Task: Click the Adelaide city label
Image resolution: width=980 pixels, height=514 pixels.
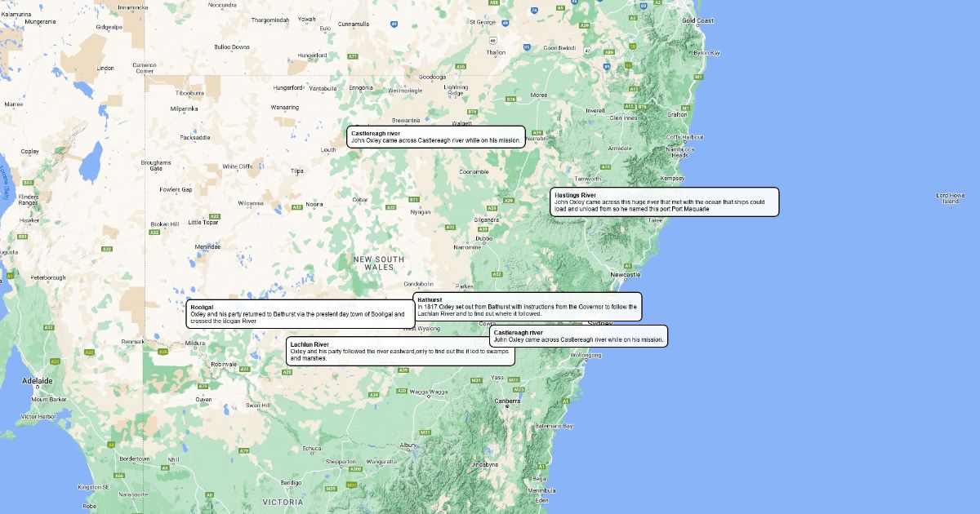Action: (37, 381)
